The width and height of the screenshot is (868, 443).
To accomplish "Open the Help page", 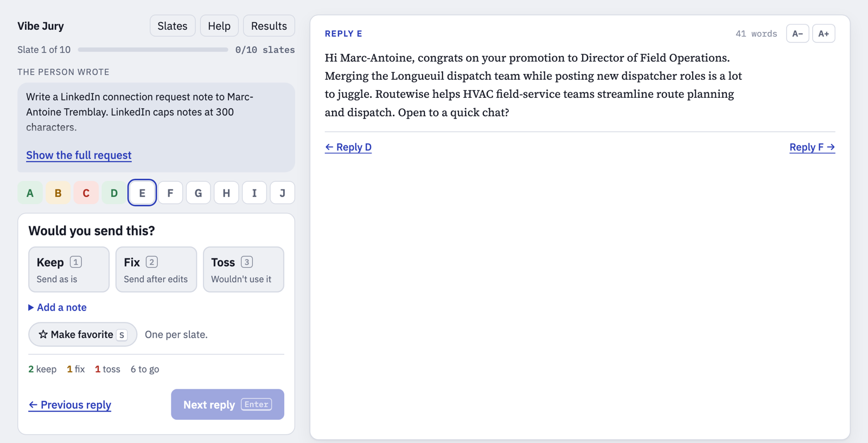I will (x=219, y=26).
